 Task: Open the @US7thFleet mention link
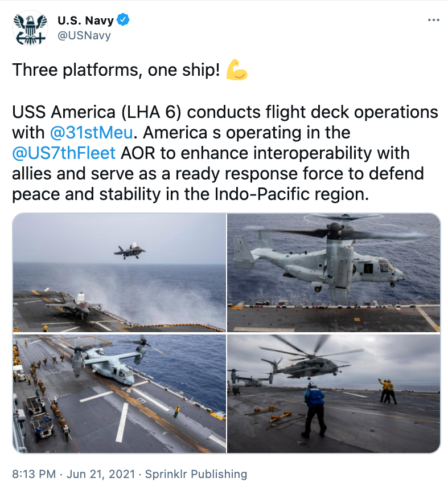[x=64, y=153]
